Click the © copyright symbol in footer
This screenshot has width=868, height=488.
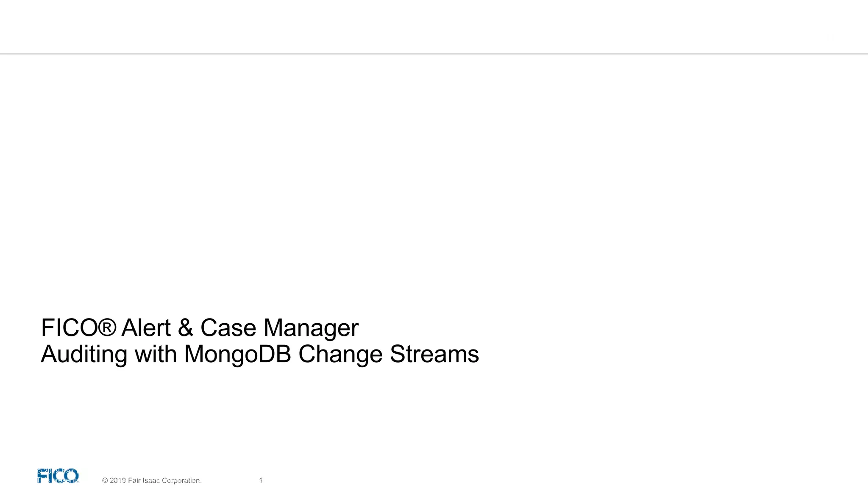[x=105, y=480]
